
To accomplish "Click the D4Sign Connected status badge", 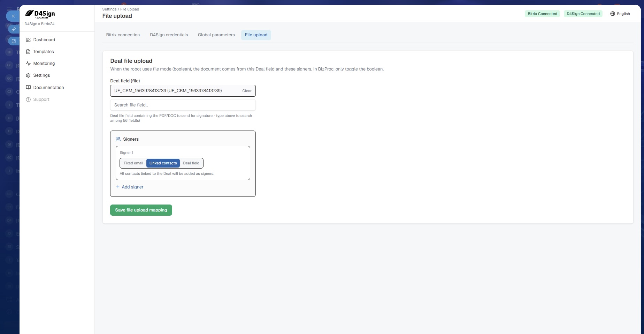I will coord(583,14).
